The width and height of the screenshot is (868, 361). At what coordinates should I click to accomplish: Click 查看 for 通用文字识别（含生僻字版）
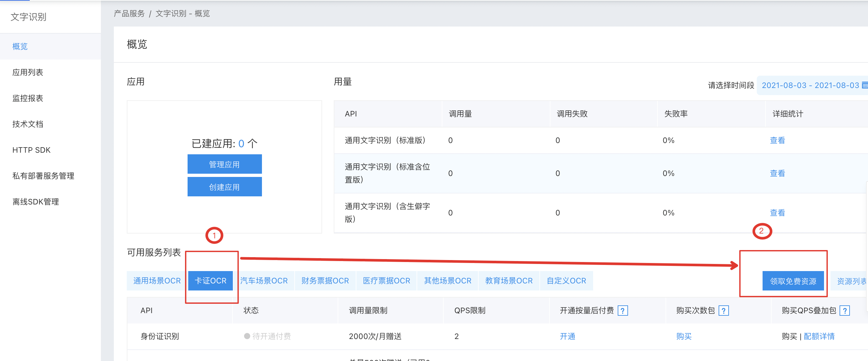[777, 213]
